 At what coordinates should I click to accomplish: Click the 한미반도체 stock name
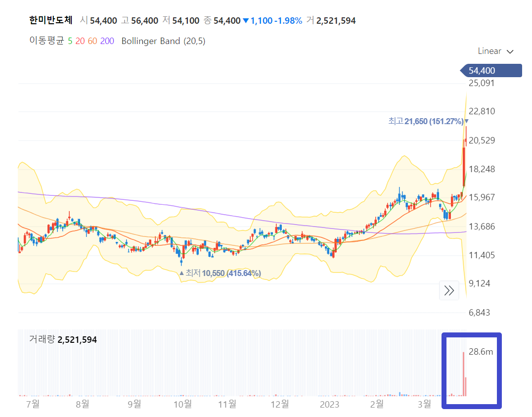click(x=51, y=20)
